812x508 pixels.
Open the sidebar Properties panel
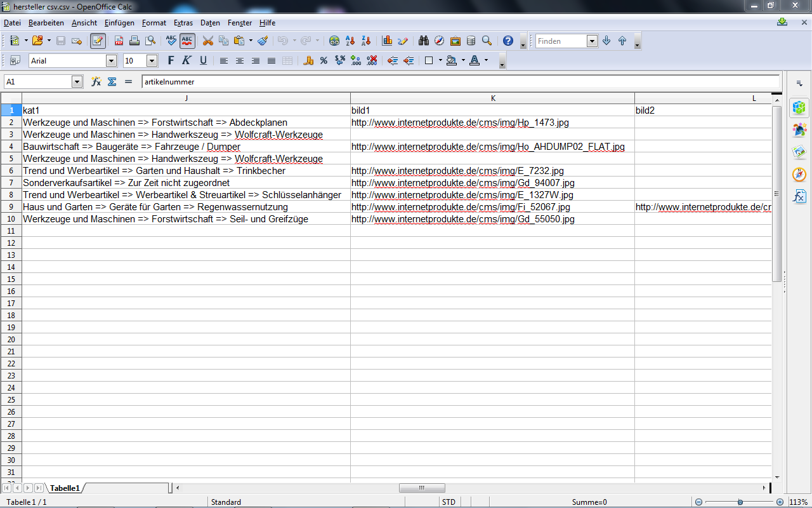coord(799,107)
